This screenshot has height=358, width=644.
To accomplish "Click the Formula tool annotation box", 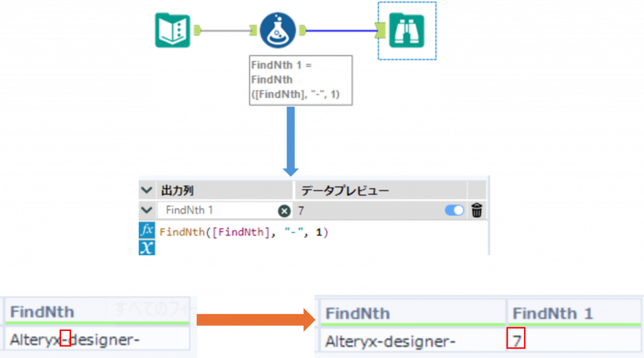I will [x=299, y=80].
